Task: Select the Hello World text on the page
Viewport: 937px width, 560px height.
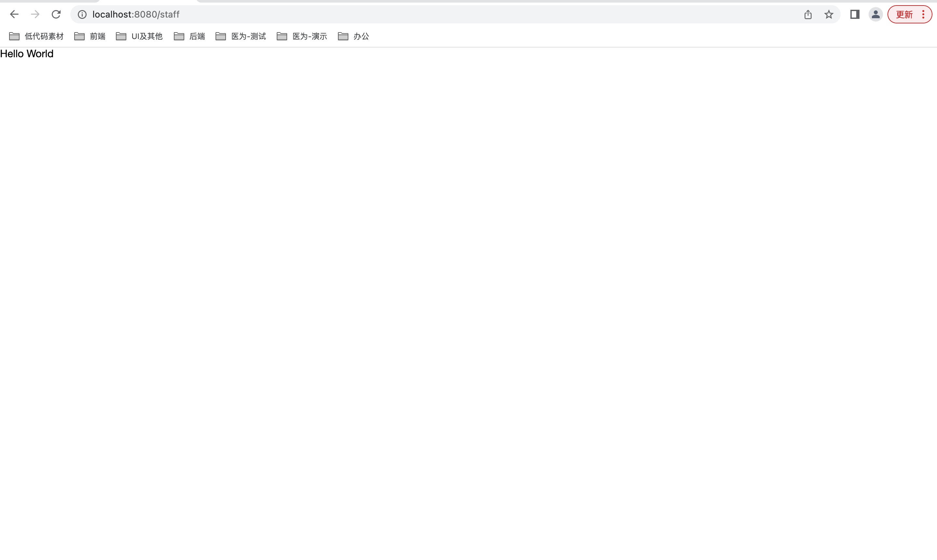Action: 27,54
